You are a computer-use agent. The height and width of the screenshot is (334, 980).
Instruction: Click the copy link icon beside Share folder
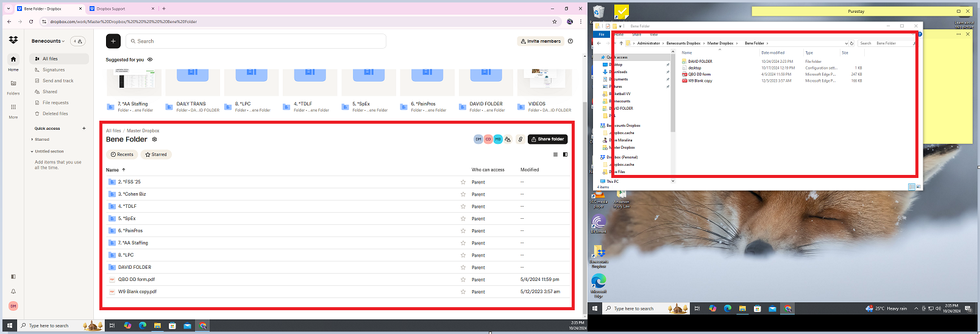520,140
